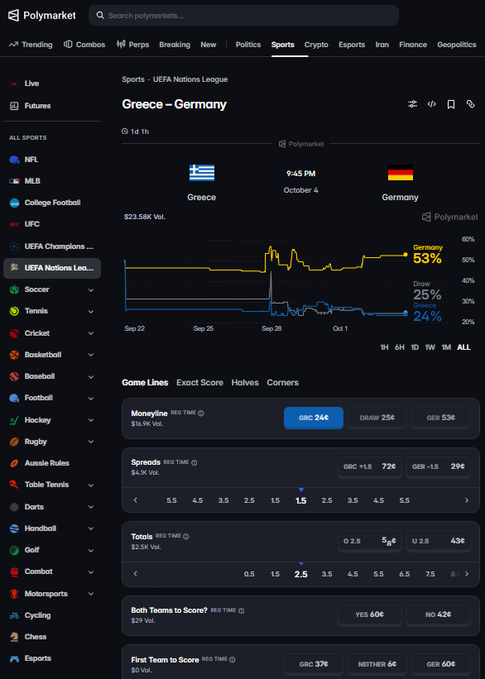Click the Polymarket logo icon
485x679 pixels.
[14, 16]
